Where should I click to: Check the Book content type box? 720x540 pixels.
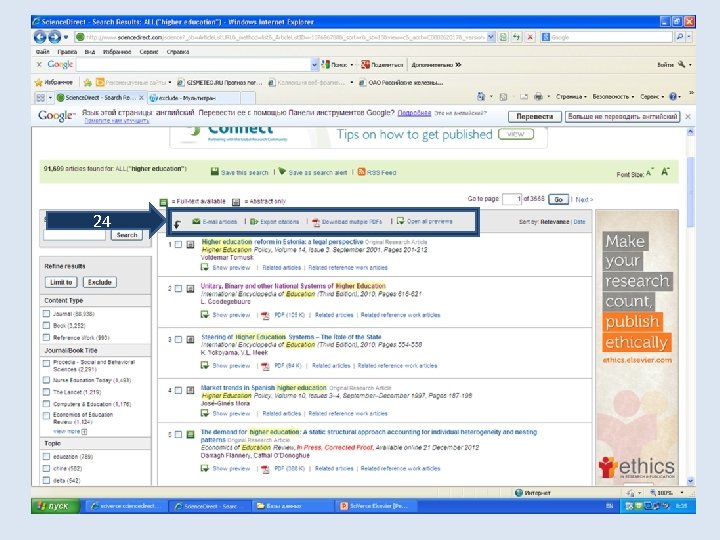click(x=46, y=326)
